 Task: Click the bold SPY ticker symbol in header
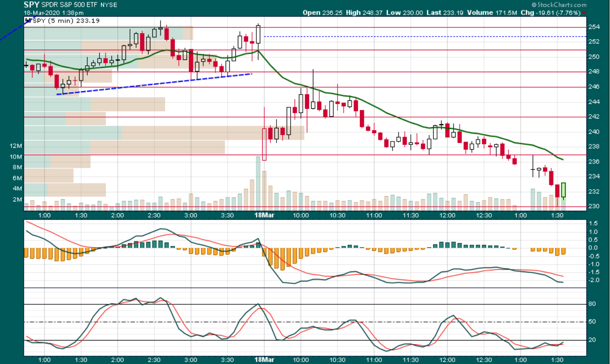32,5
